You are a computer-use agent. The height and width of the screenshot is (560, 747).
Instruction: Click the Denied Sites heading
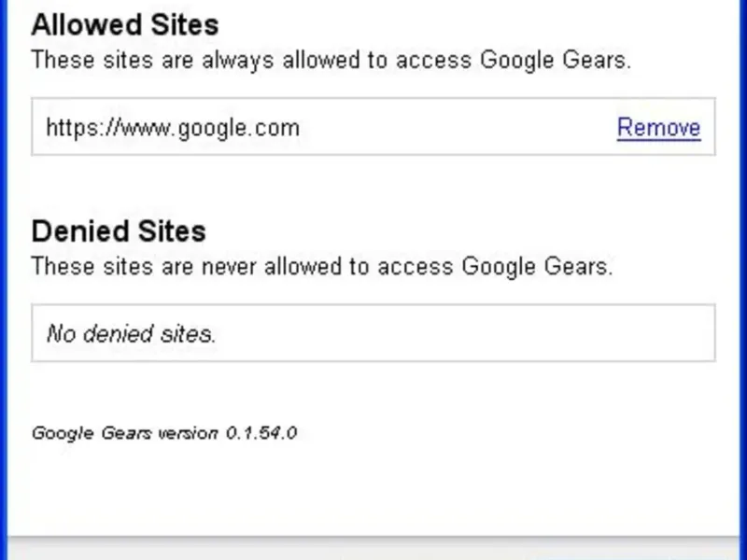pyautogui.click(x=119, y=231)
